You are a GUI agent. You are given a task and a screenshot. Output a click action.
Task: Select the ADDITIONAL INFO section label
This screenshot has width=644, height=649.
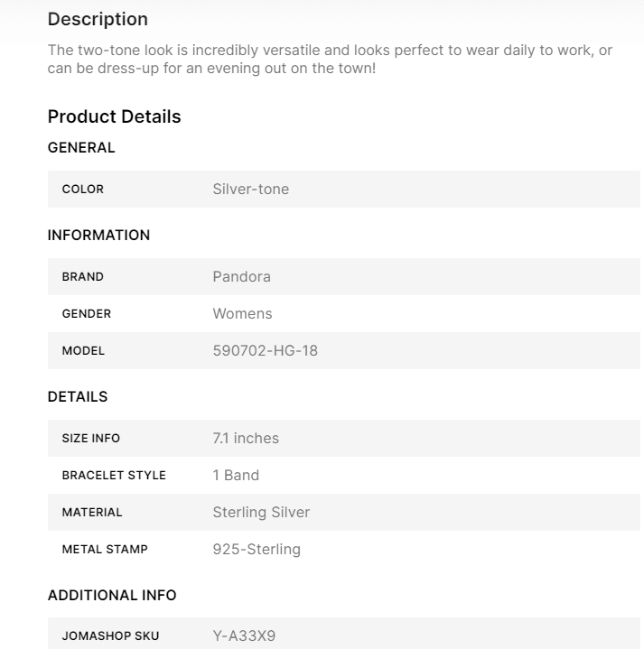tap(112, 596)
